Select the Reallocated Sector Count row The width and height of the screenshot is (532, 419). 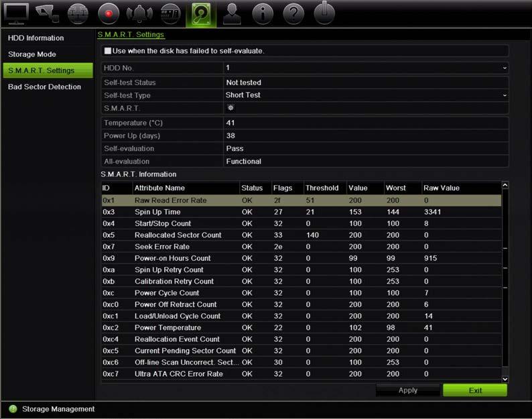point(302,235)
